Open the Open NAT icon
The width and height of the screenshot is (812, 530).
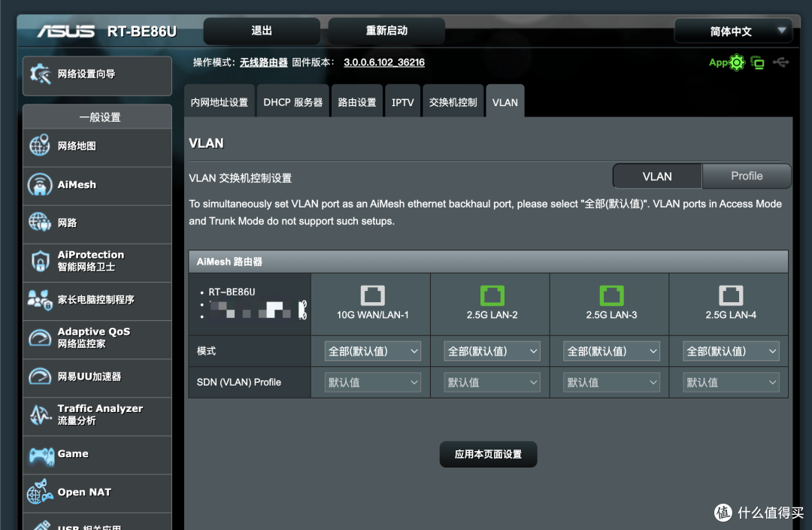[40, 492]
